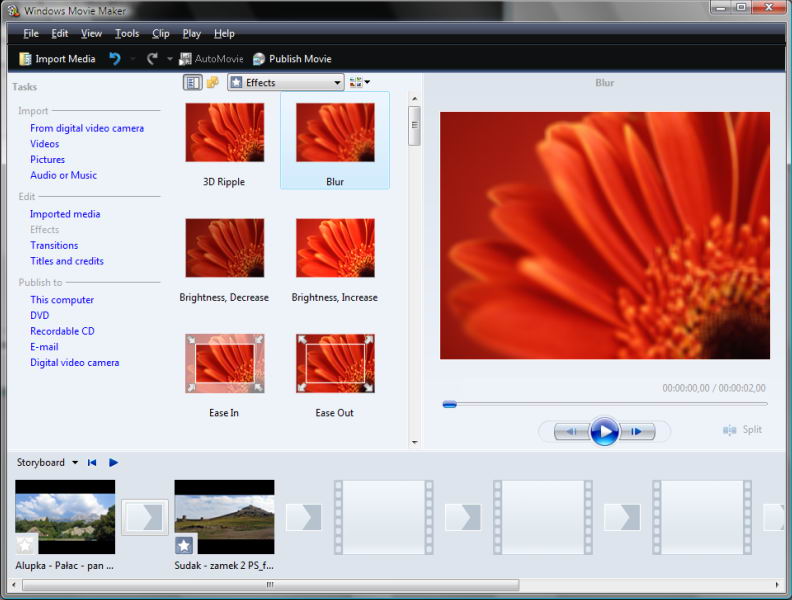
Task: Play storyboard using the small blue arrow
Action: coord(113,463)
